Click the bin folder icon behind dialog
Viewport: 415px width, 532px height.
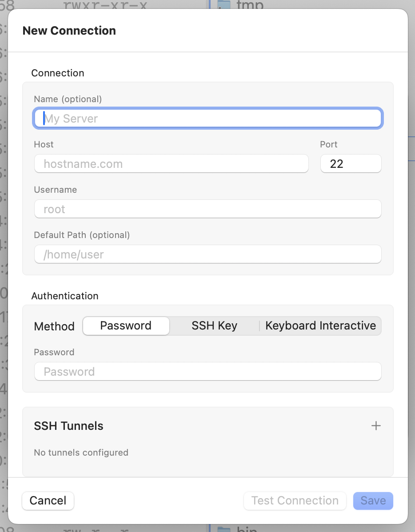223,528
